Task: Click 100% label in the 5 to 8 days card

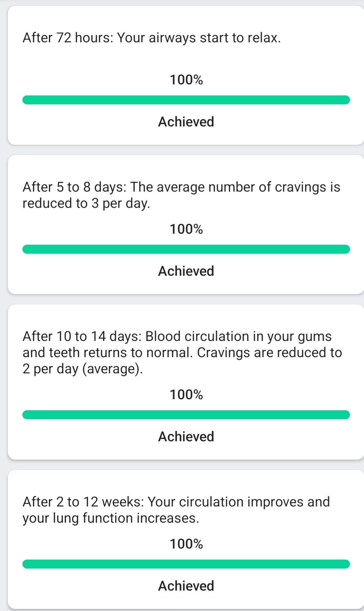Action: click(x=186, y=229)
